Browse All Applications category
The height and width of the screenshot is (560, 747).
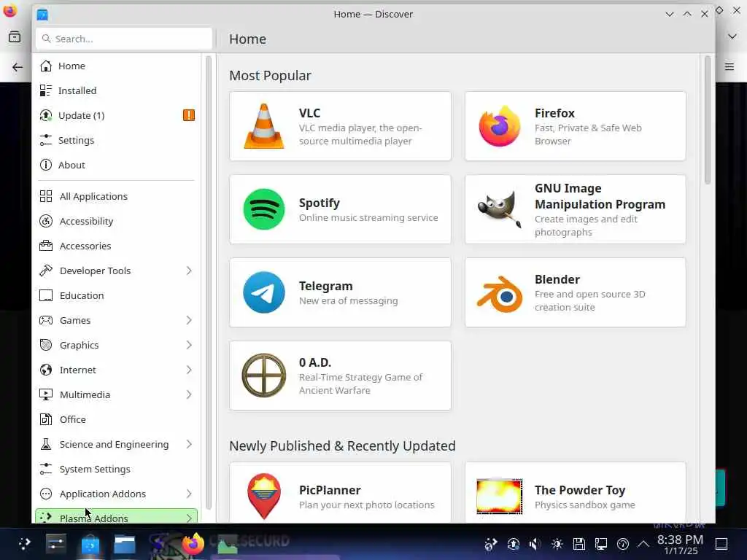pos(117,196)
